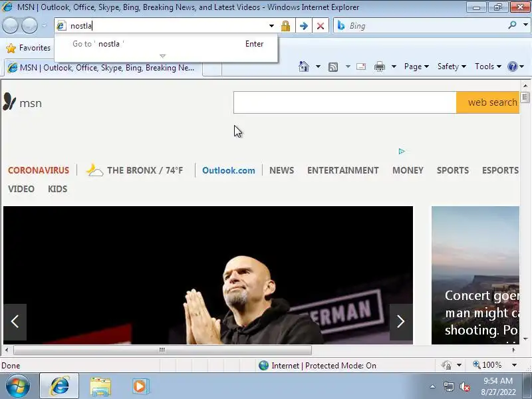Click the security lock icon
Image resolution: width=532 pixels, height=399 pixels.
pos(285,26)
